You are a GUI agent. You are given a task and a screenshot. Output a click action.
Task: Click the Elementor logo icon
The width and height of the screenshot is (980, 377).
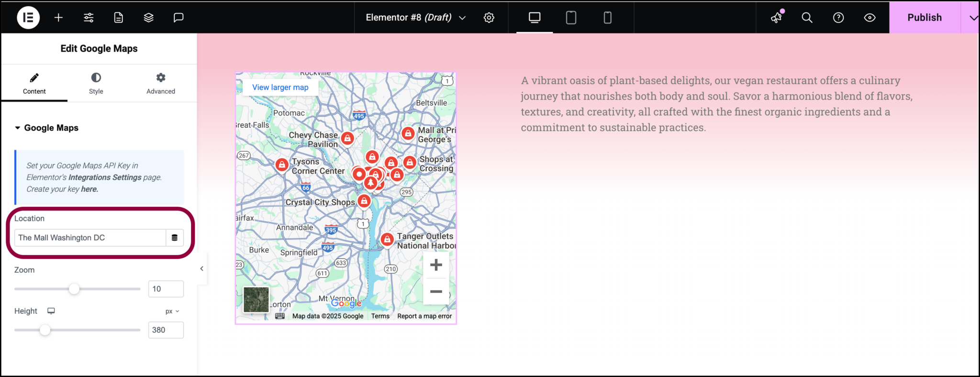[28, 18]
